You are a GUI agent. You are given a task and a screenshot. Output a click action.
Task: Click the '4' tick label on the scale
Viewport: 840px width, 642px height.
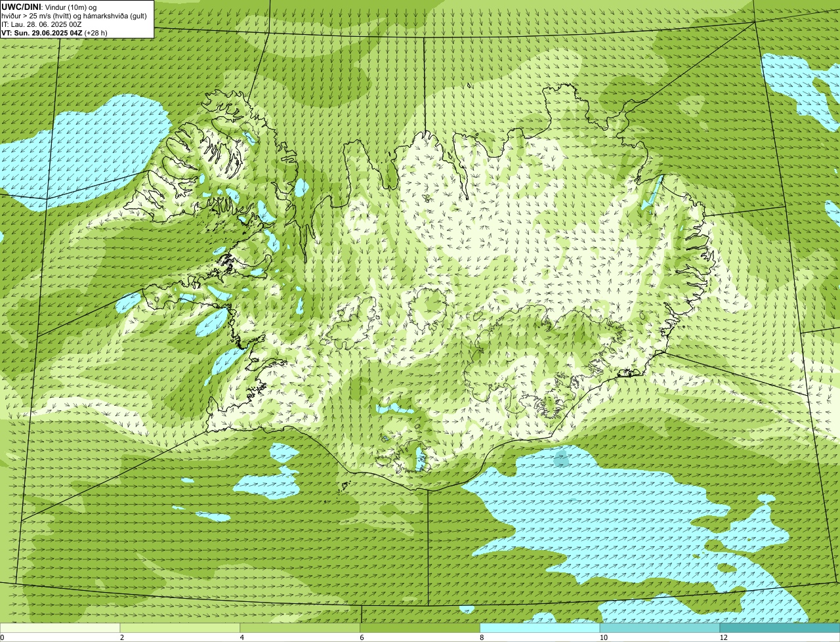pyautogui.click(x=242, y=637)
